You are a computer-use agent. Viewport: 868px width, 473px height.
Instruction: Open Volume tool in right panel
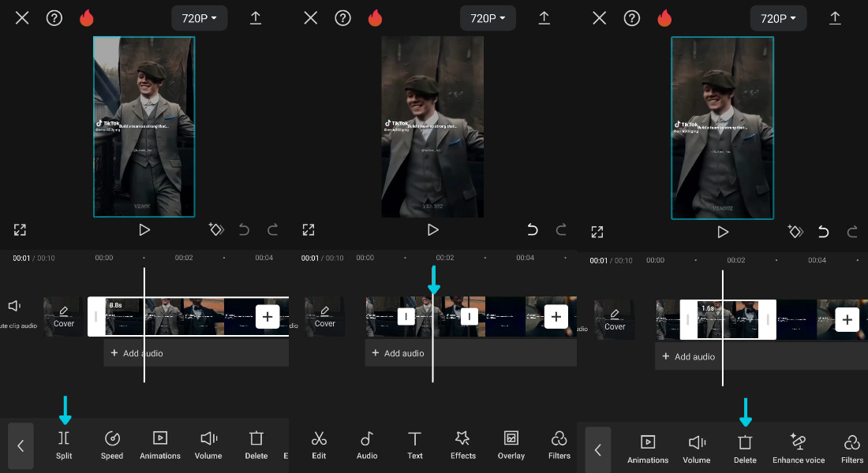697,449
